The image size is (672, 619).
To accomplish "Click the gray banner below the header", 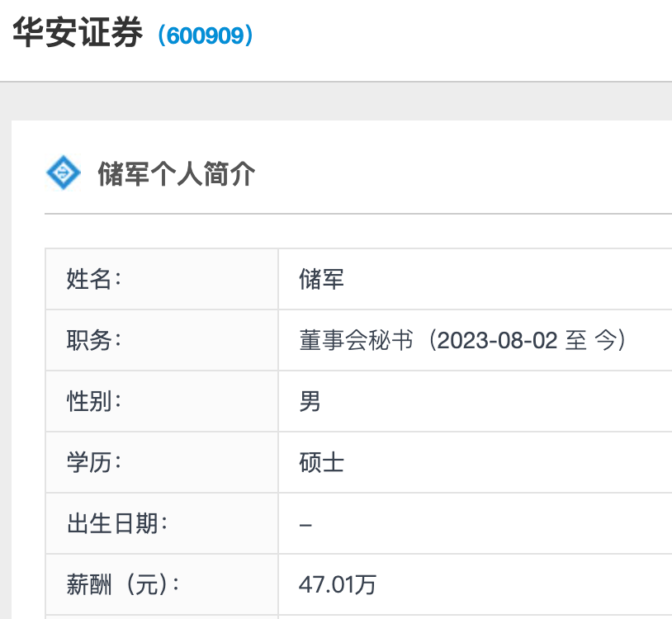I will coord(336,101).
